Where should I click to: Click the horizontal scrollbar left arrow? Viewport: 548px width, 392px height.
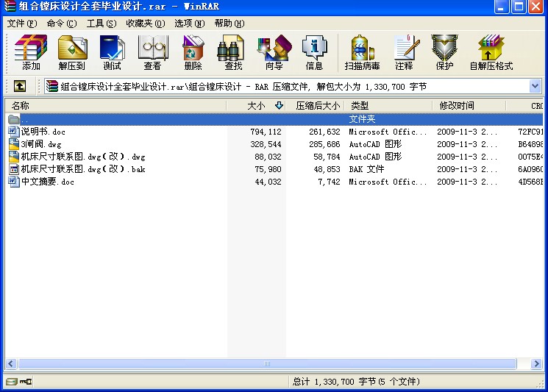coord(11,364)
